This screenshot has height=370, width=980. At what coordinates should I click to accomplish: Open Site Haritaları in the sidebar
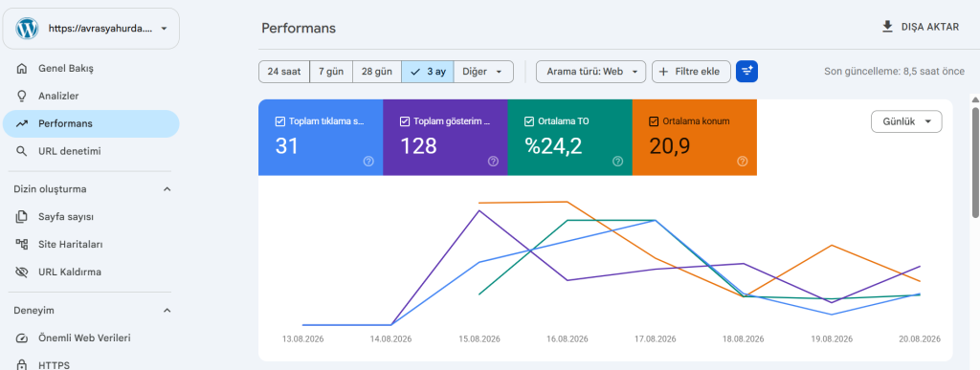click(91, 244)
